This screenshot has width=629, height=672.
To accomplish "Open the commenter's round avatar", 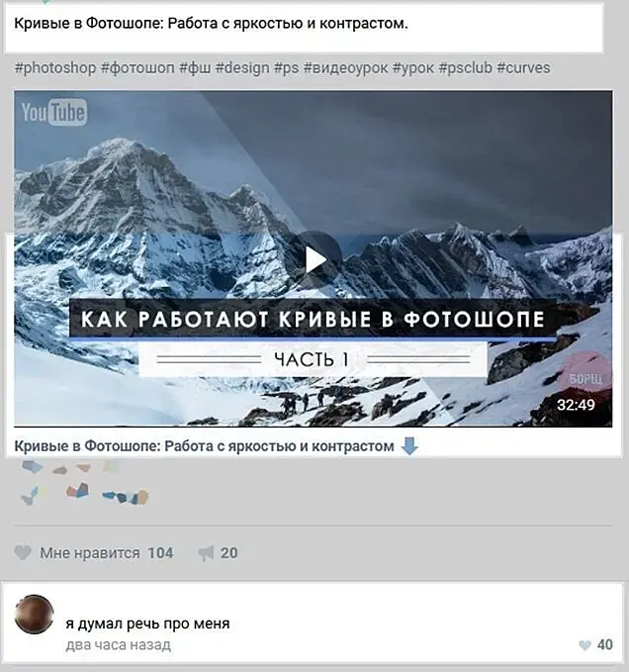I will 34,614.
